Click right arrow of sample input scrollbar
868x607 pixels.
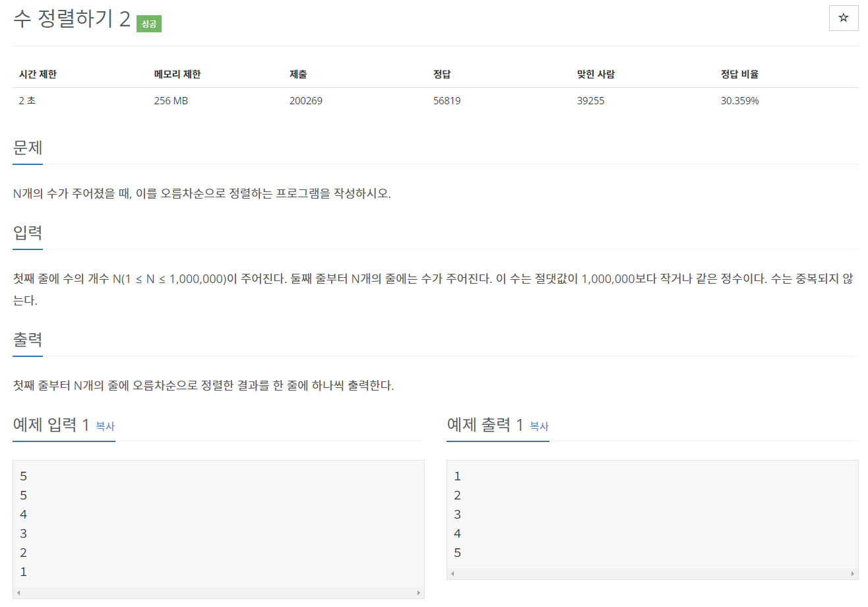pyautogui.click(x=419, y=593)
